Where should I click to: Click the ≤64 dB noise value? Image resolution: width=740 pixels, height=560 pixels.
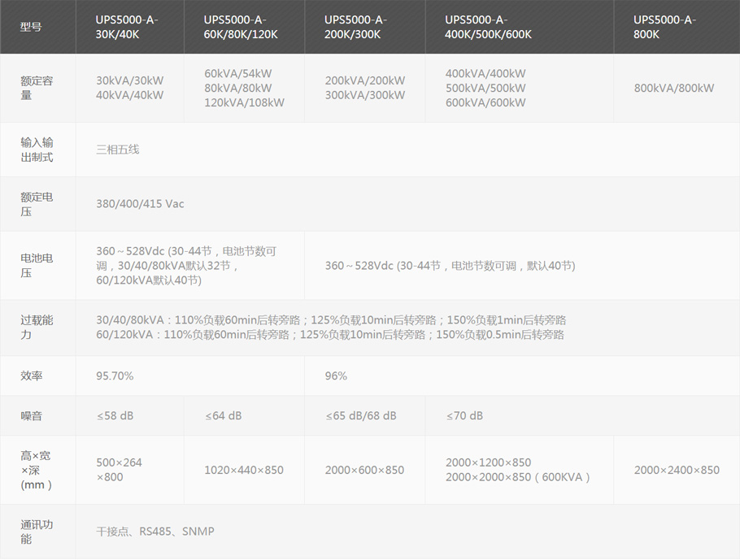point(224,415)
